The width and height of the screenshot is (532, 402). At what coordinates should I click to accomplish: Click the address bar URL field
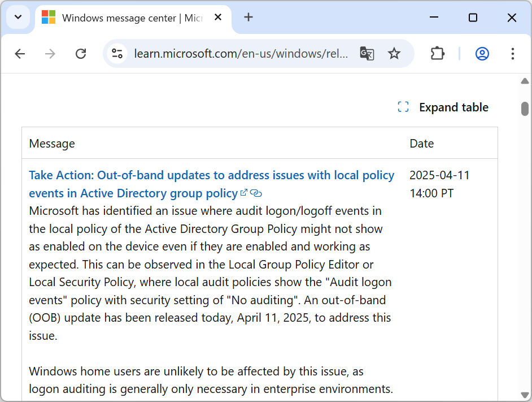point(241,54)
